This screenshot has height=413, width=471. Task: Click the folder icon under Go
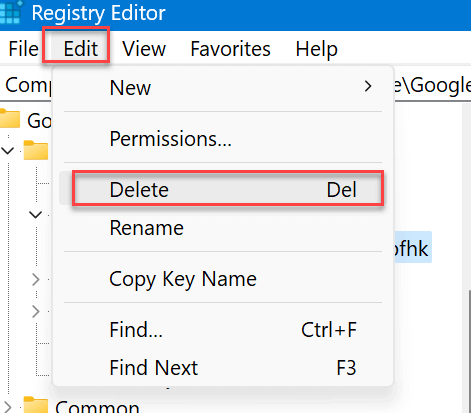36,150
